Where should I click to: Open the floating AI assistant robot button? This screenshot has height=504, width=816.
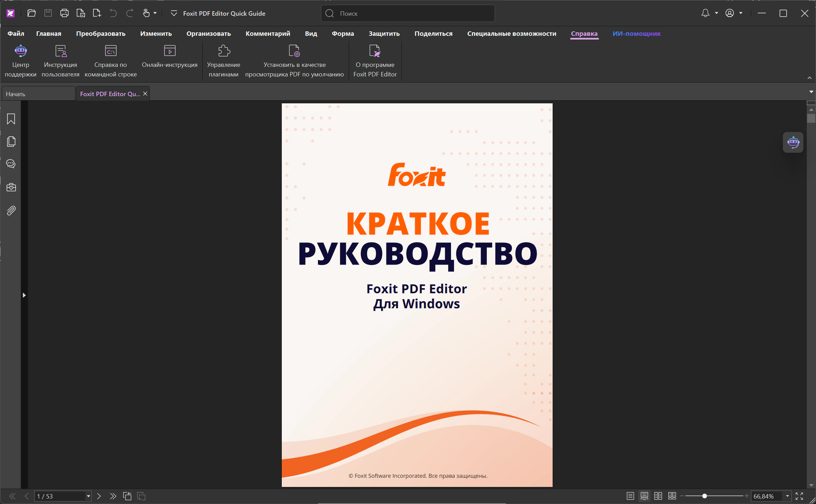[x=793, y=142]
